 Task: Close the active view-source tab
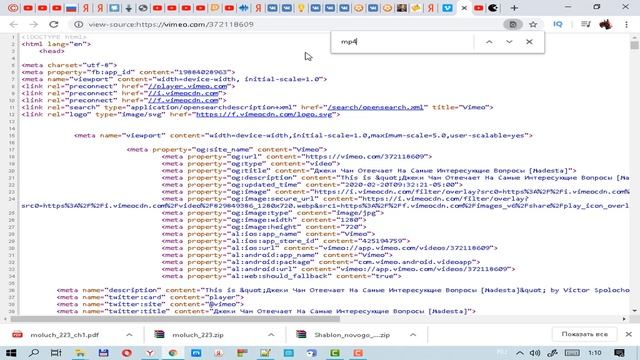pos(464,8)
